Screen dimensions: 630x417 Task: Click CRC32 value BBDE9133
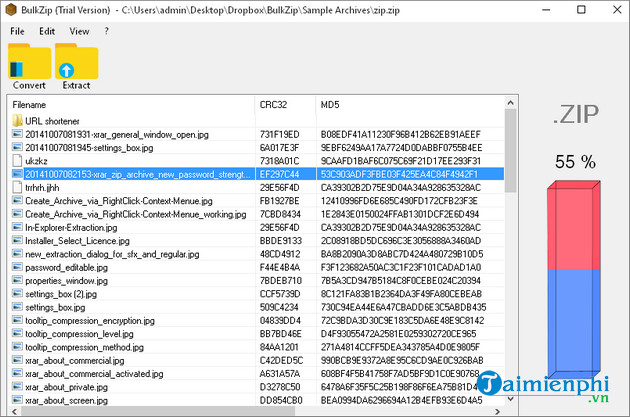pyautogui.click(x=280, y=241)
